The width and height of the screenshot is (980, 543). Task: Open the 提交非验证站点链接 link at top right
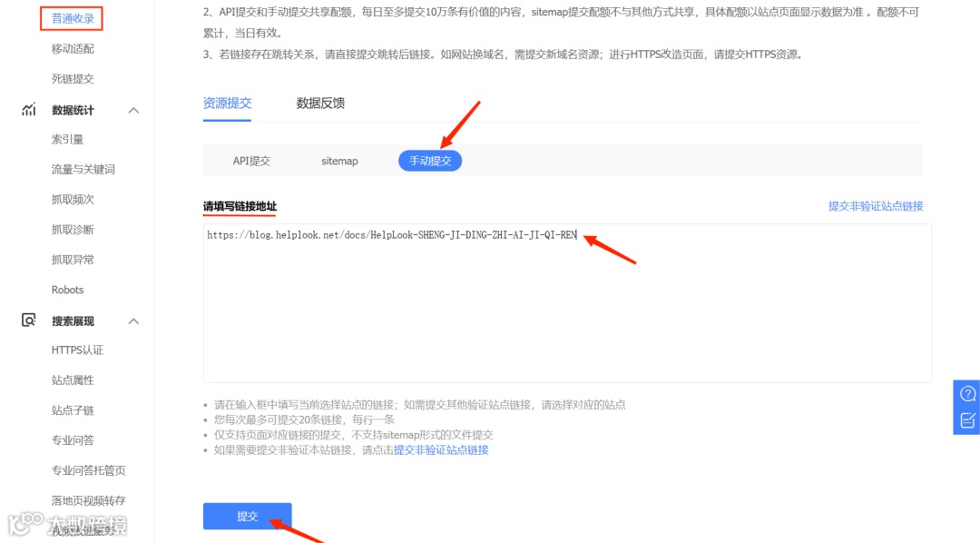pyautogui.click(x=876, y=206)
